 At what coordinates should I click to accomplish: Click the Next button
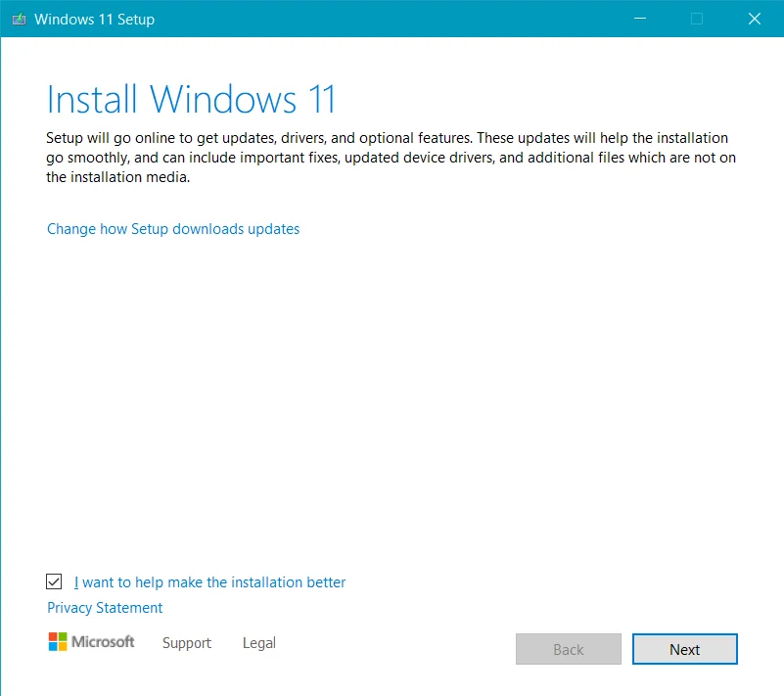[684, 649]
